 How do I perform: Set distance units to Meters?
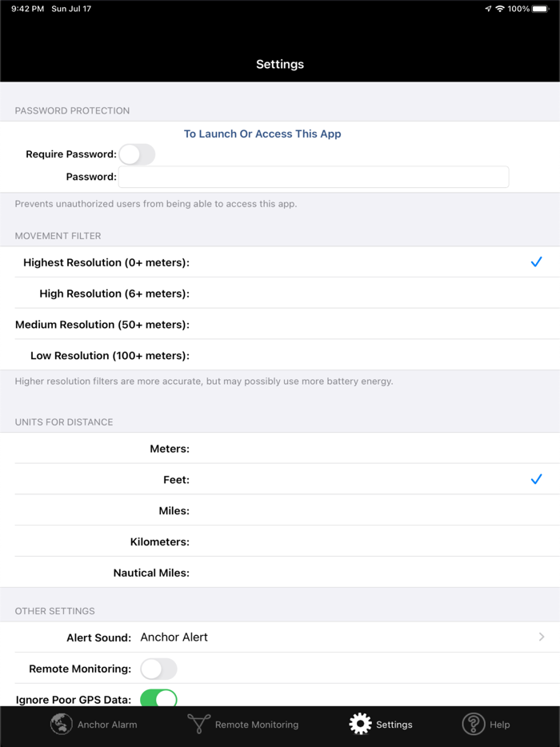pos(280,449)
